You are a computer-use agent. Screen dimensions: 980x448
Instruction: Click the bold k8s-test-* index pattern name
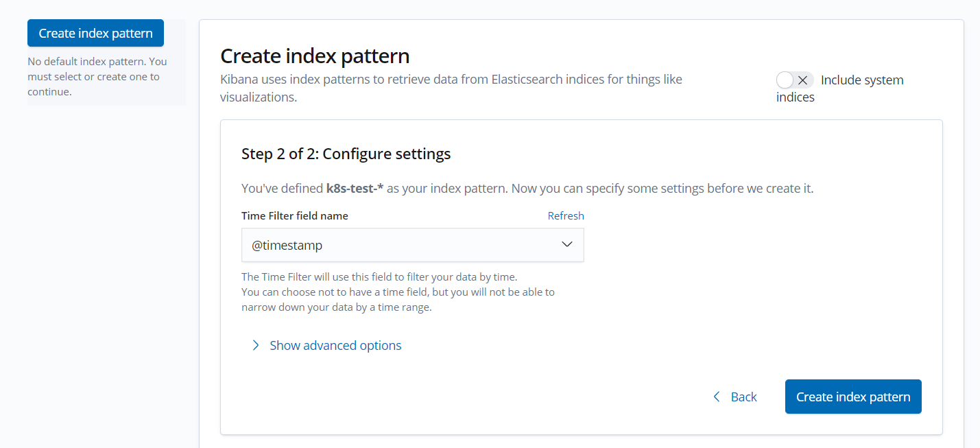coord(355,188)
